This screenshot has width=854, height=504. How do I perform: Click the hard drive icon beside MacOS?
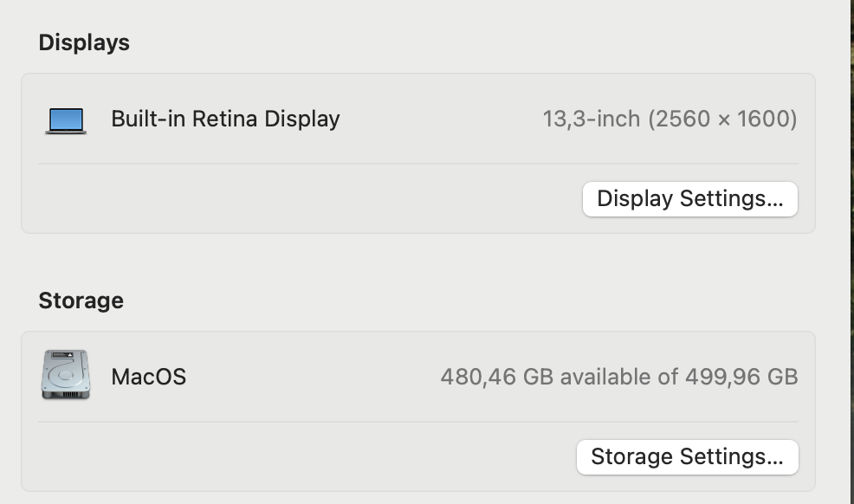click(x=65, y=375)
